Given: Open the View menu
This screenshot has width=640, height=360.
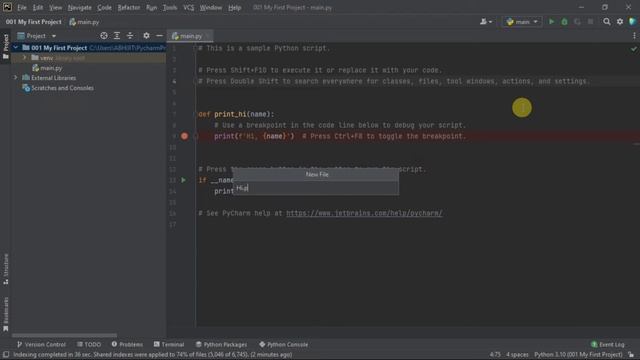Looking at the screenshot, I should click(56, 7).
